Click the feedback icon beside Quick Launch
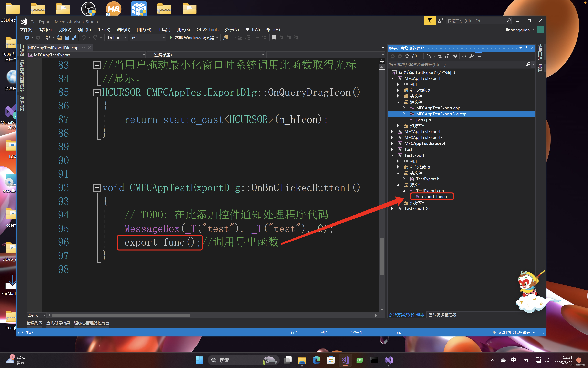 [441, 21]
